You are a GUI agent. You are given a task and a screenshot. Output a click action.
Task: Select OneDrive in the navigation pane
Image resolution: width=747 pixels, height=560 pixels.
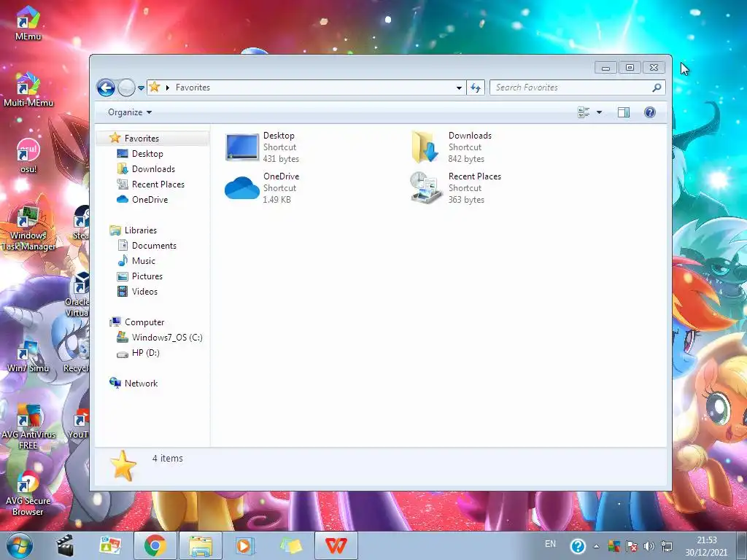pos(150,200)
